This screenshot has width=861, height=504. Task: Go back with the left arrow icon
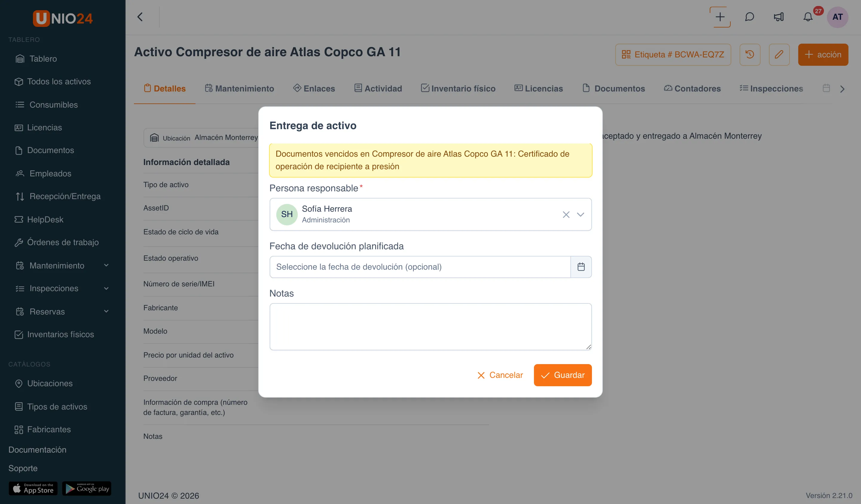(x=140, y=17)
